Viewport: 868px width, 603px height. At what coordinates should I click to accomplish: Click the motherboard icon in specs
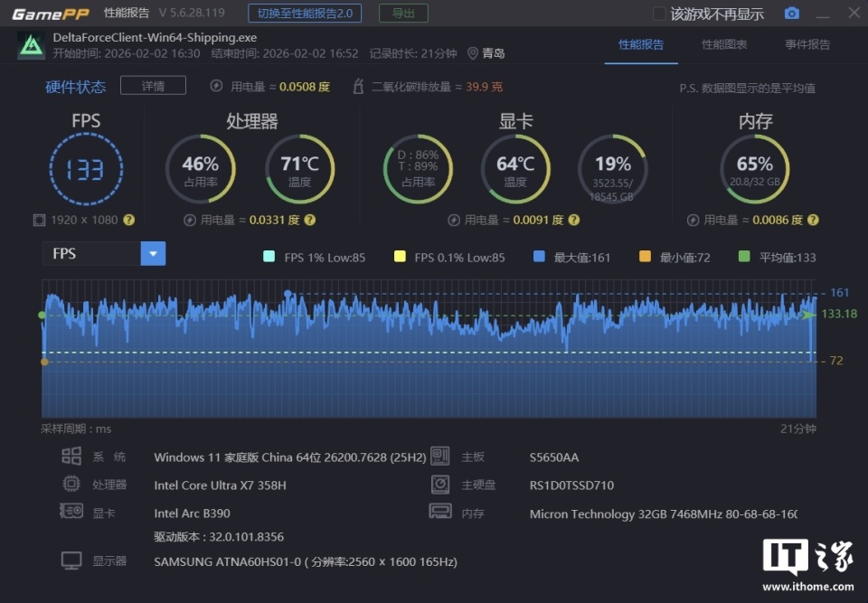tap(440, 457)
